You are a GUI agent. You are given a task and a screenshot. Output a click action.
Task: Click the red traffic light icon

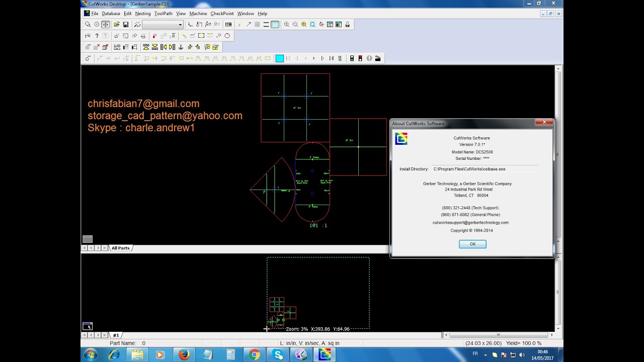pos(360,58)
